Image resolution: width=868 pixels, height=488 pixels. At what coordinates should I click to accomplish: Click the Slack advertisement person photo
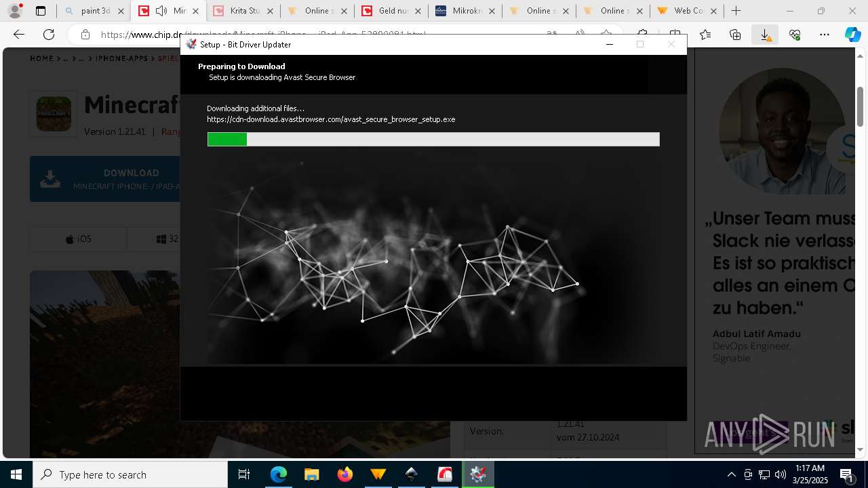pyautogui.click(x=782, y=131)
